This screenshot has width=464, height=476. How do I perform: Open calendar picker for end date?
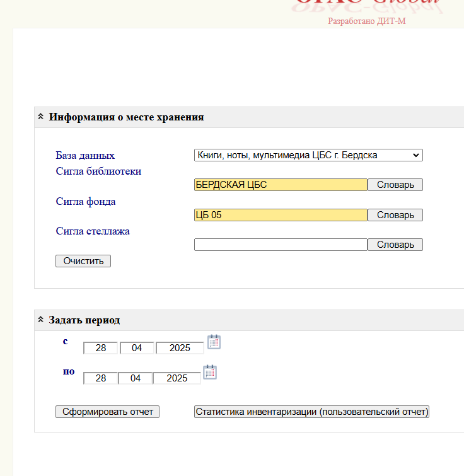coord(210,373)
